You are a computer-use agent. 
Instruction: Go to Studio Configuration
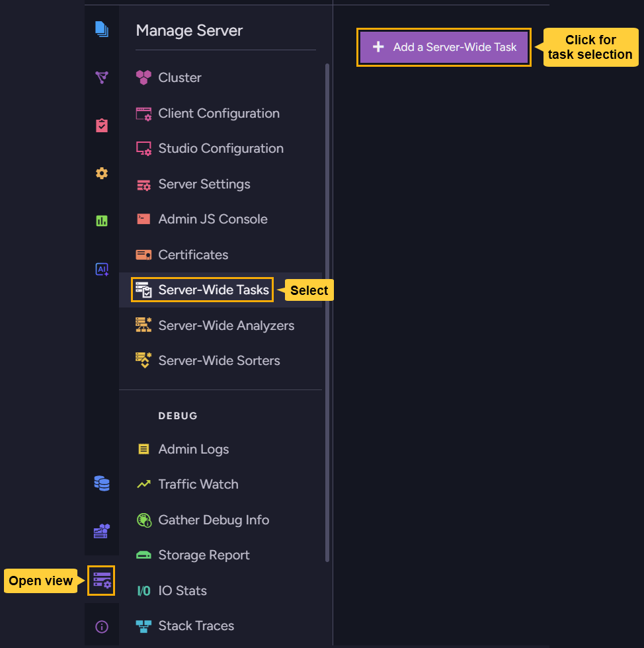pos(220,148)
